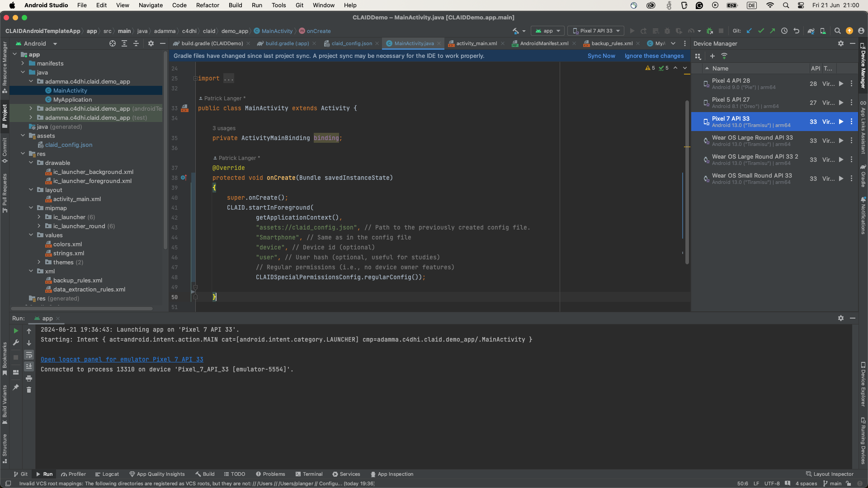868x488 pixels.
Task: Click the Attach Debugger to Android Process icon
Action: coord(710,31)
